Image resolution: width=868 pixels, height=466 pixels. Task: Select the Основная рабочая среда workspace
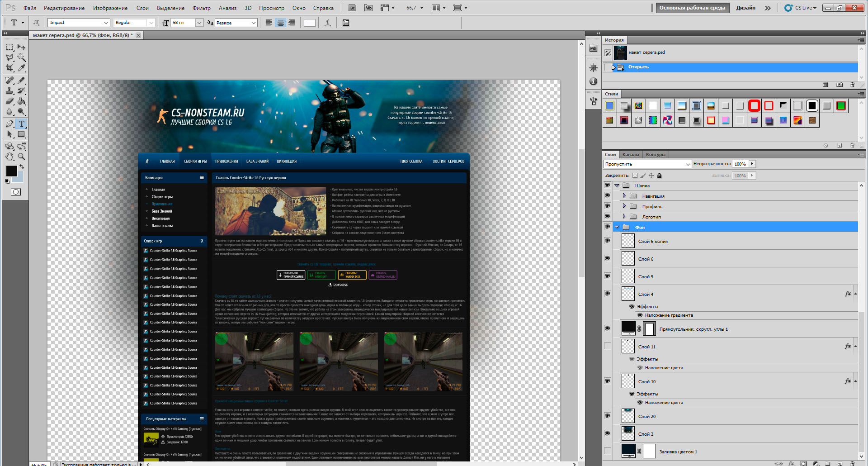692,8
